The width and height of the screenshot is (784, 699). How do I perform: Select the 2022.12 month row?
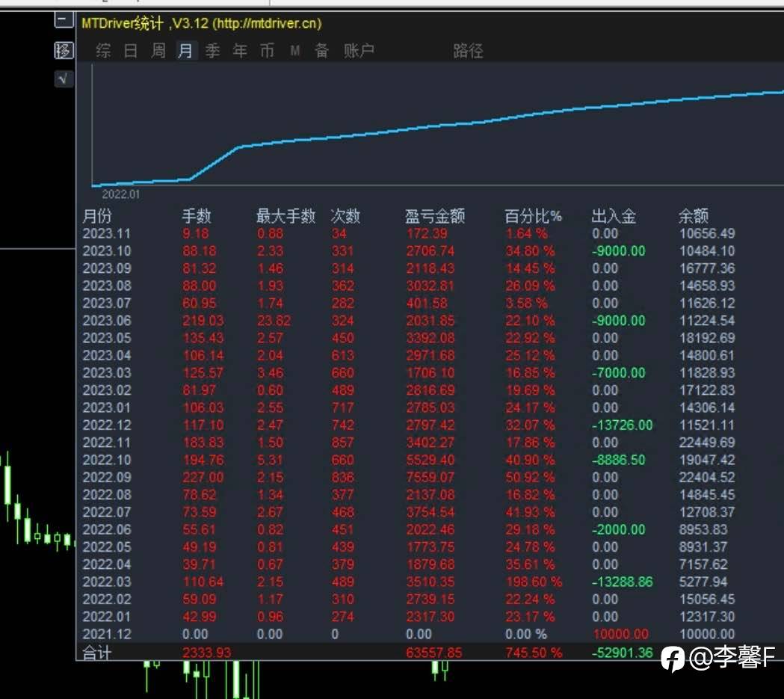tap(409, 425)
